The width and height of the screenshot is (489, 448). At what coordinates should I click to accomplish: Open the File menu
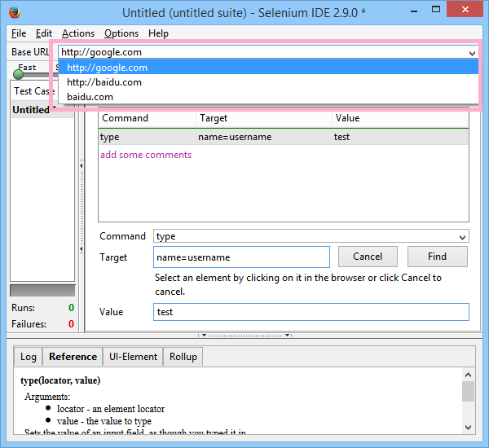[x=19, y=33]
